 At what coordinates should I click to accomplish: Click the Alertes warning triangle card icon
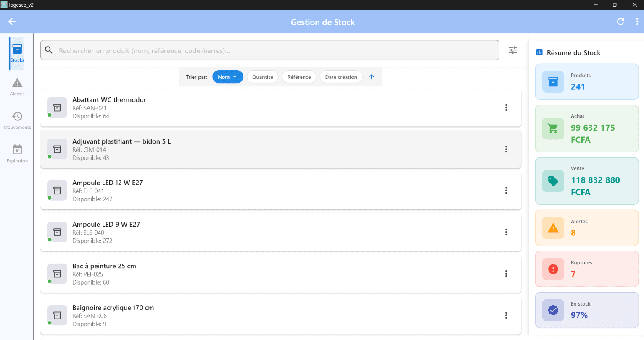point(553,228)
